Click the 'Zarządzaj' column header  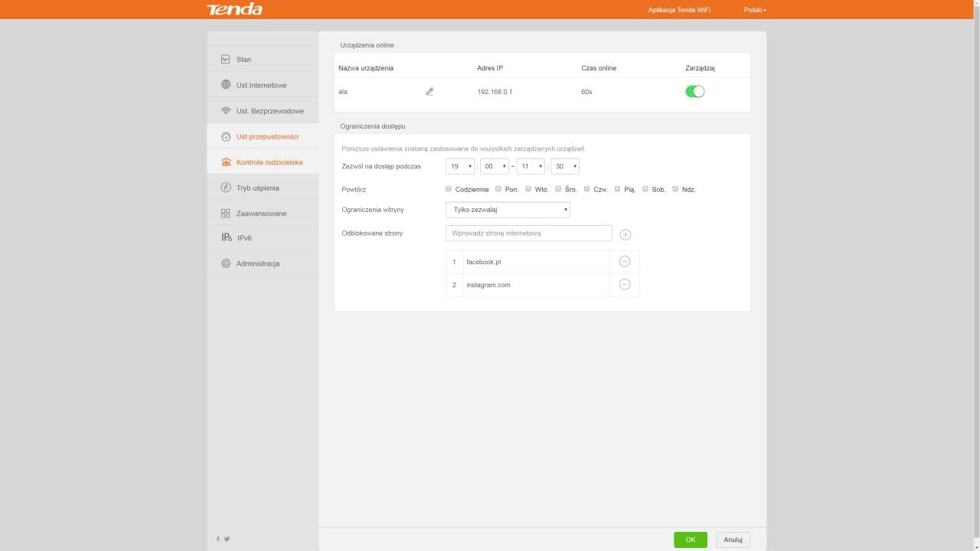(x=700, y=68)
